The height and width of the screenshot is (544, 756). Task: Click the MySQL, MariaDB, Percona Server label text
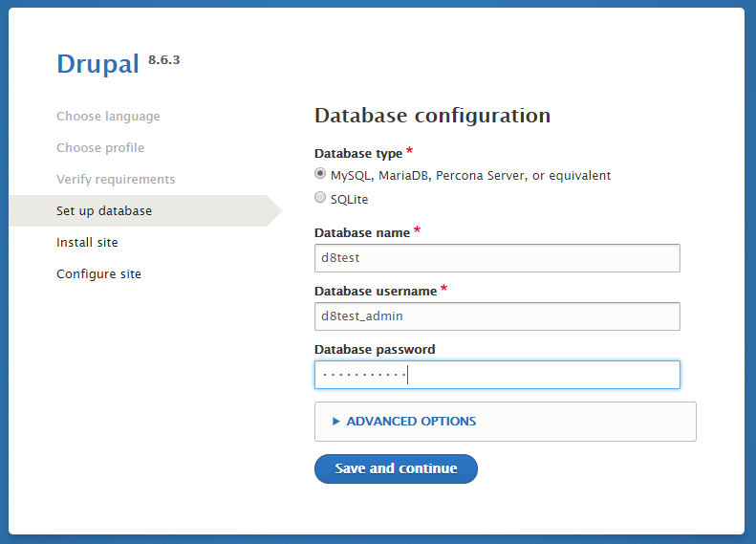[470, 176]
